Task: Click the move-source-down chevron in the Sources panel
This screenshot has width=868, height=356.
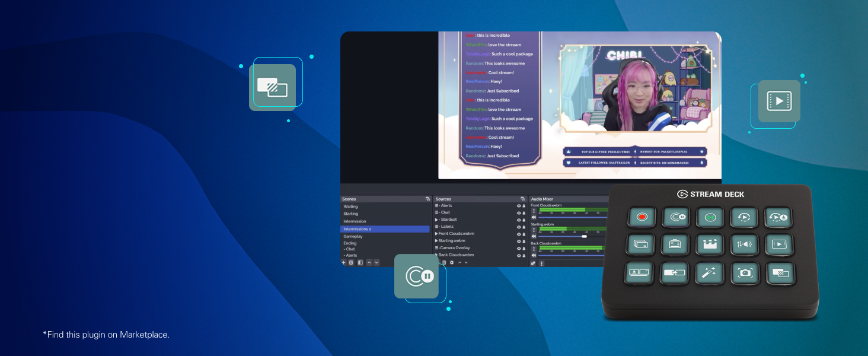Action: click(x=466, y=262)
